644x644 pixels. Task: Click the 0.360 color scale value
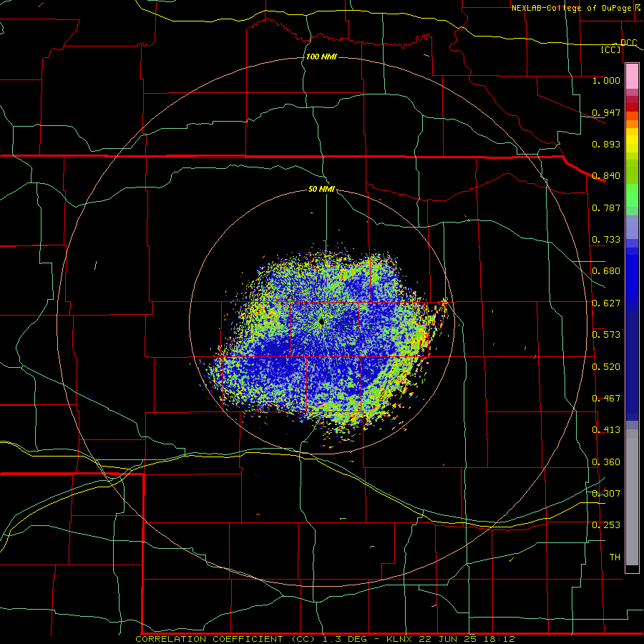click(x=606, y=462)
